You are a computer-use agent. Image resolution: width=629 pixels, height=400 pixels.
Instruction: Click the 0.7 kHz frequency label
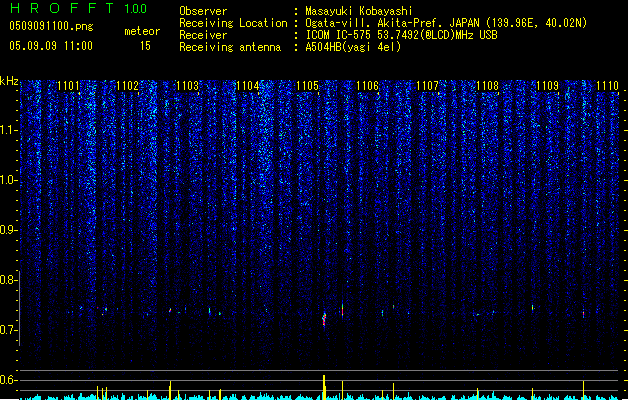tap(8, 330)
